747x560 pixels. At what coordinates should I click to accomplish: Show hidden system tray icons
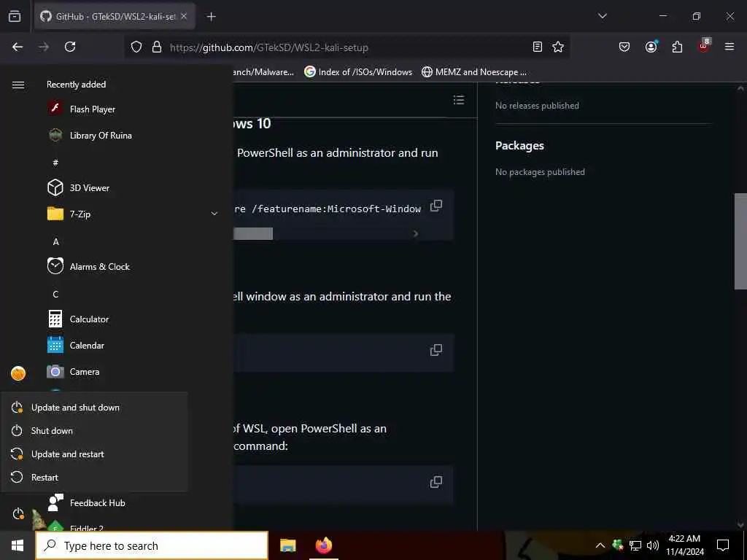click(x=600, y=545)
